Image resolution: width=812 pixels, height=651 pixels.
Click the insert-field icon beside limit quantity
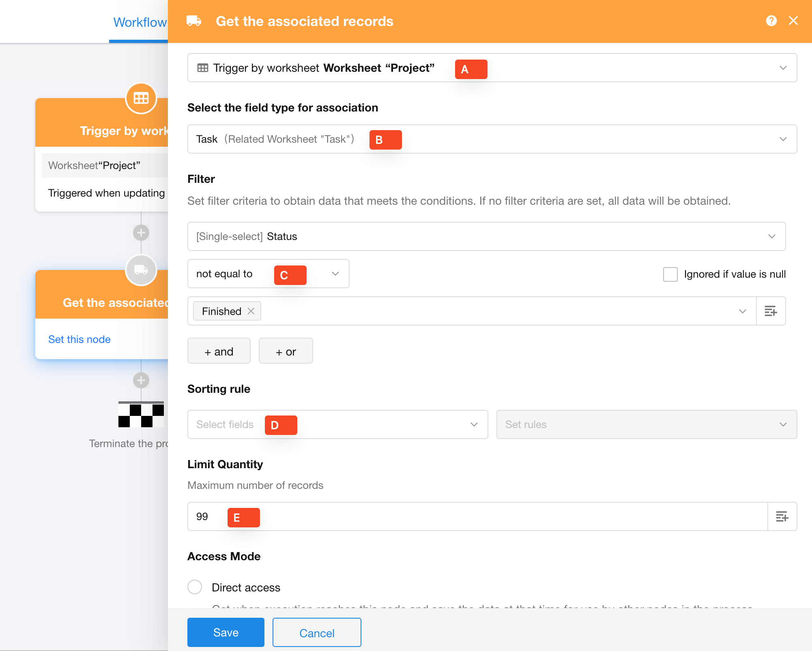pyautogui.click(x=782, y=516)
